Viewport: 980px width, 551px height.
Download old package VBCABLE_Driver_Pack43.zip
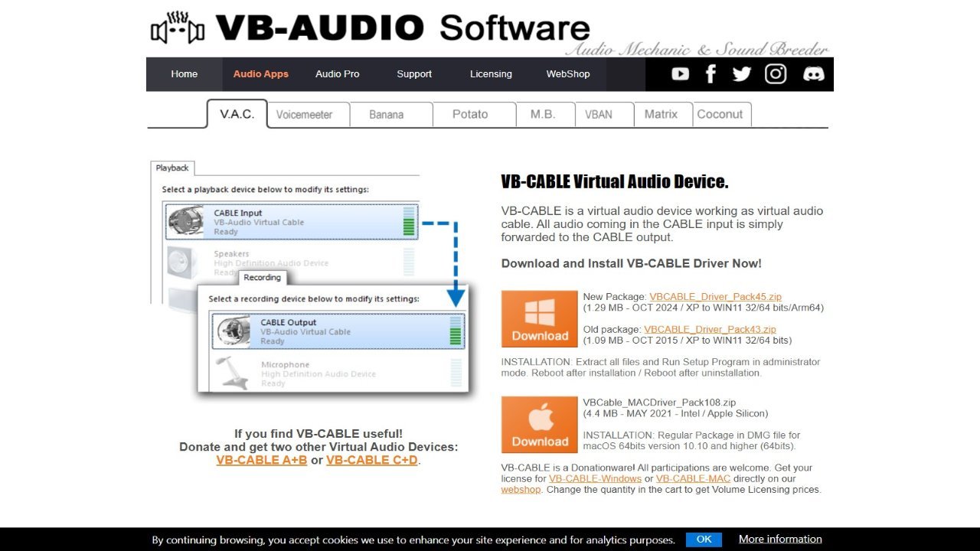[x=710, y=330]
